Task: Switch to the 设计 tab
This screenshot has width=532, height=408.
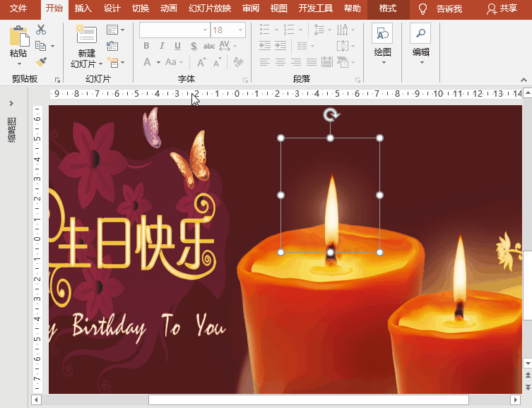Action: tap(112, 8)
